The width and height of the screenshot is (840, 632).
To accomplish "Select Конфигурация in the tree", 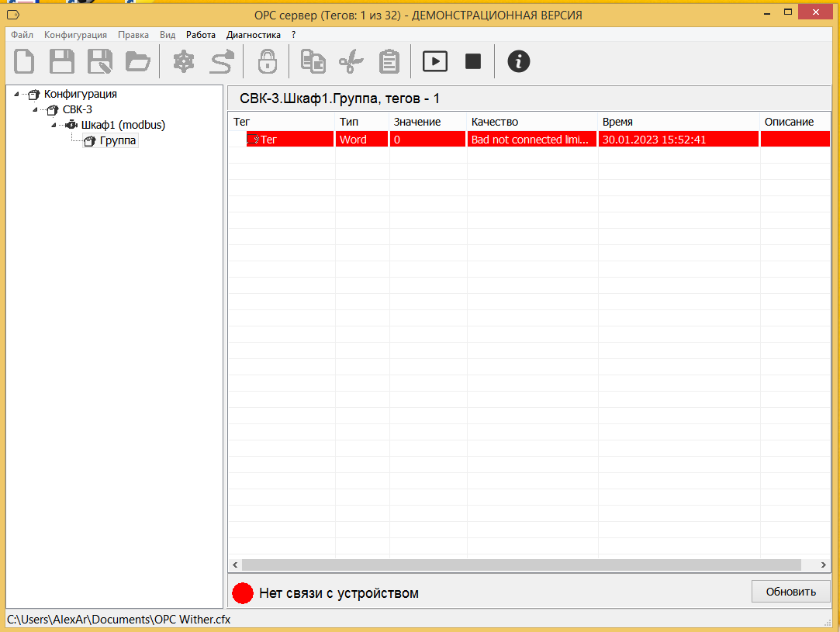I will [x=81, y=95].
